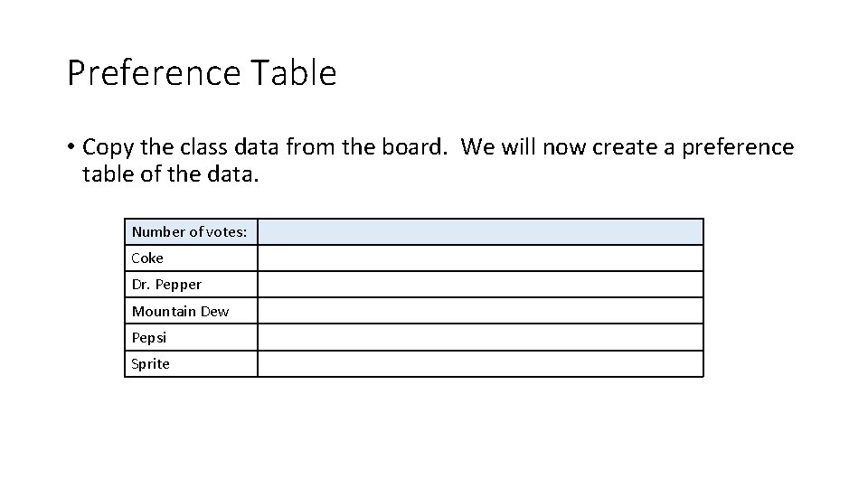Click the blank cell beside Coke
This screenshot has width=868, height=488.
click(x=480, y=258)
